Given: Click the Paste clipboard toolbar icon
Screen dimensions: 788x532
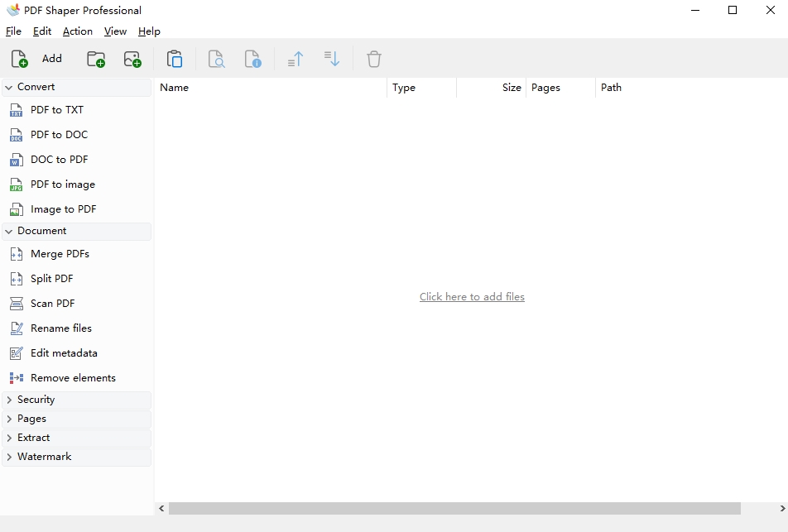Looking at the screenshot, I should [175, 59].
